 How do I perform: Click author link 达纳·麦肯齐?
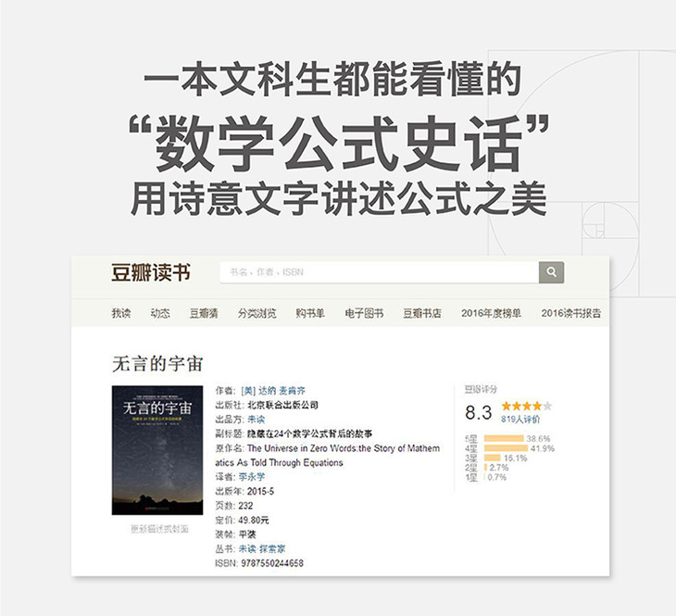pyautogui.click(x=273, y=391)
